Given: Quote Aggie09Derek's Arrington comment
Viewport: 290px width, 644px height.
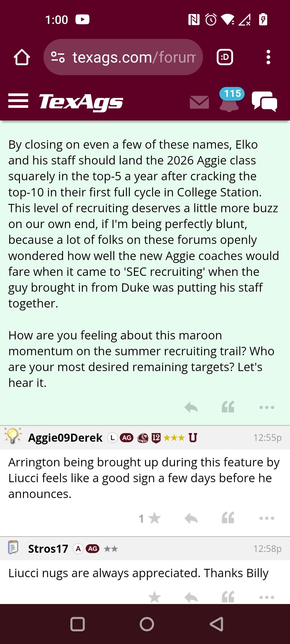Looking at the screenshot, I should coord(228,518).
